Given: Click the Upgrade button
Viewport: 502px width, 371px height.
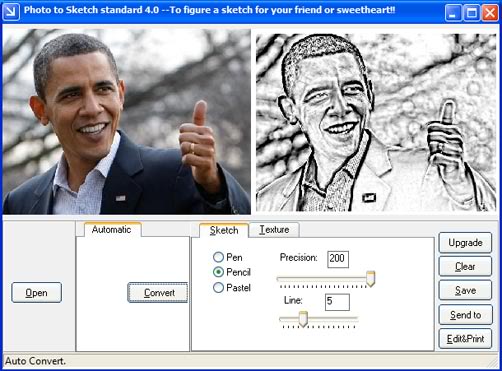Looking at the screenshot, I should (x=465, y=242).
